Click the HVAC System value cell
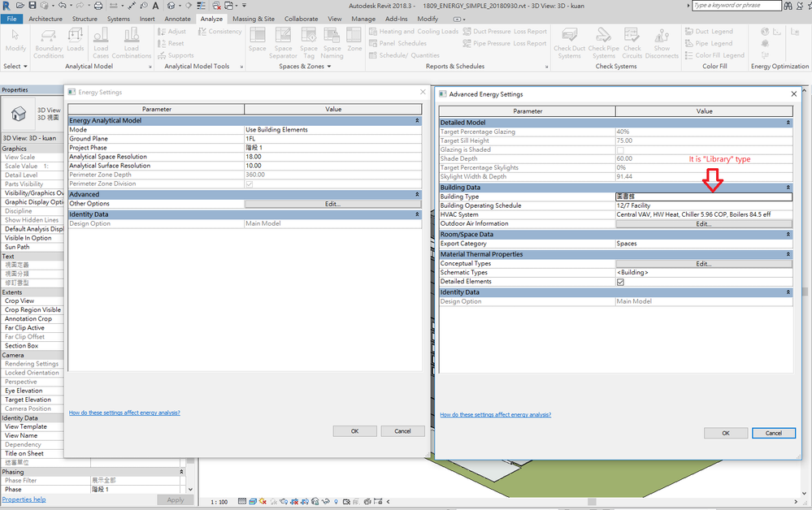The image size is (812, 510). [x=704, y=214]
